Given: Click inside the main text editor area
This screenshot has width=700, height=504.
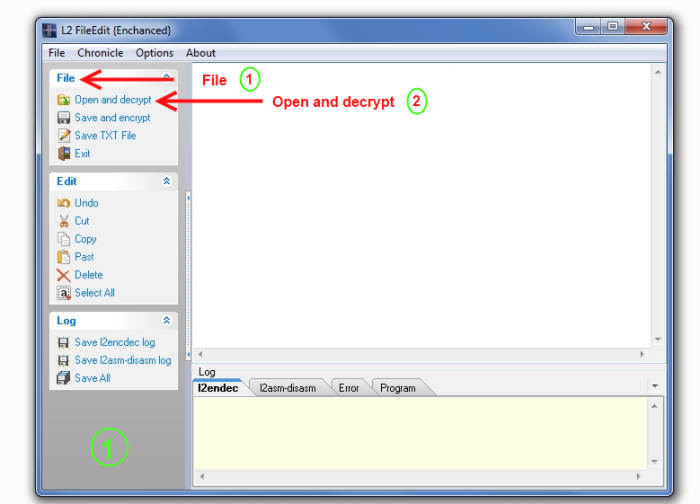Looking at the screenshot, I should coord(421,205).
